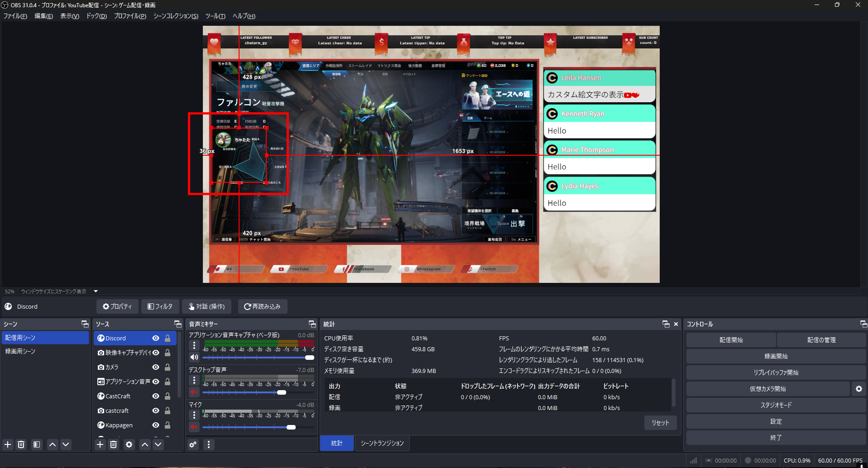Open the scene filters icon
This screenshot has width=868, height=468.
point(36,444)
